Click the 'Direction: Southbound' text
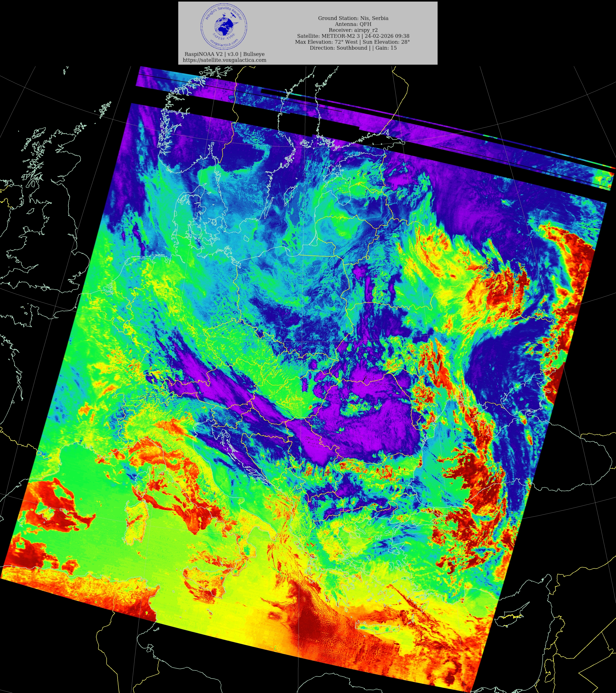616x693 pixels. [338, 48]
